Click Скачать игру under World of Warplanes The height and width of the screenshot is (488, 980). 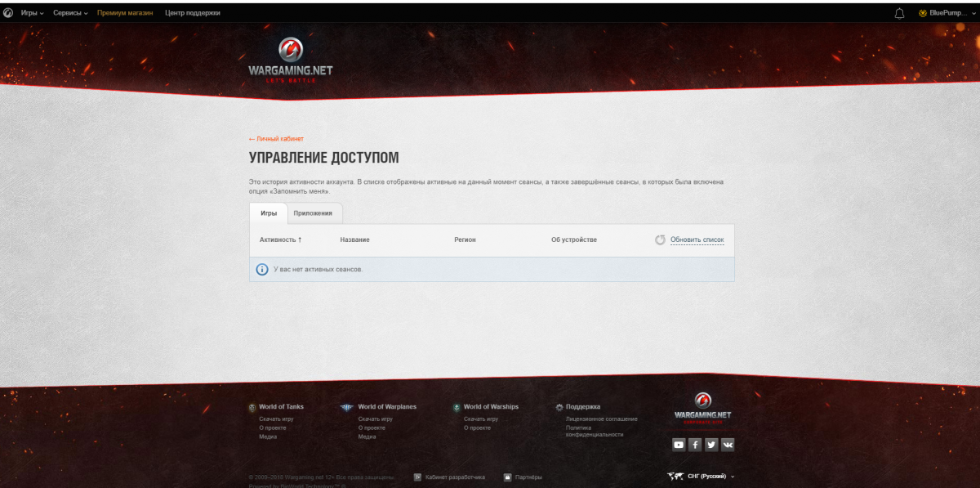[375, 419]
